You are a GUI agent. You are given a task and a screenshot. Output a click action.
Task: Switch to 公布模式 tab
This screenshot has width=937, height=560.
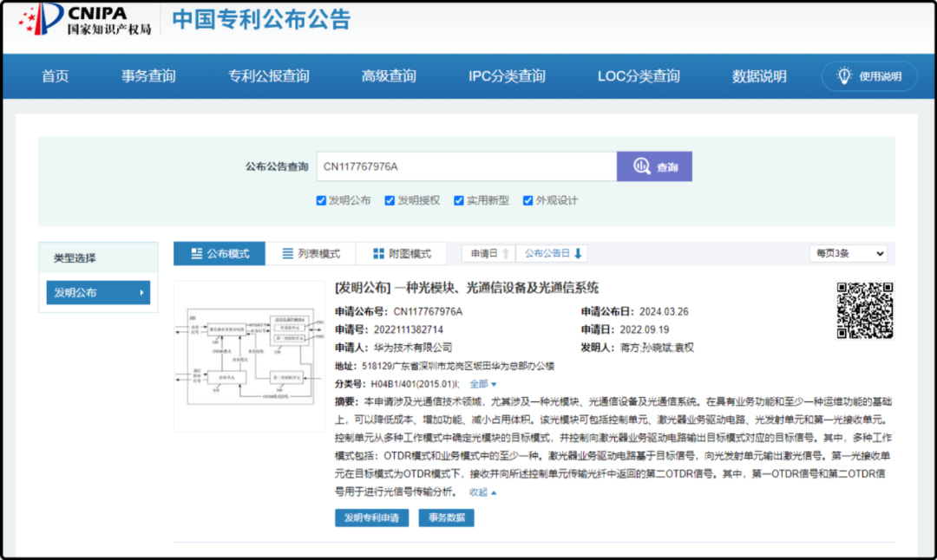[x=220, y=254]
